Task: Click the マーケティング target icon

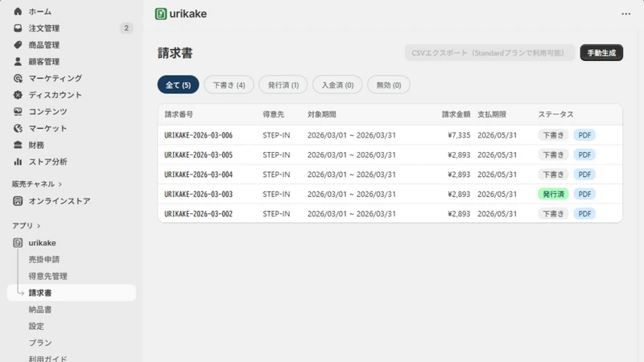Action: (x=18, y=78)
